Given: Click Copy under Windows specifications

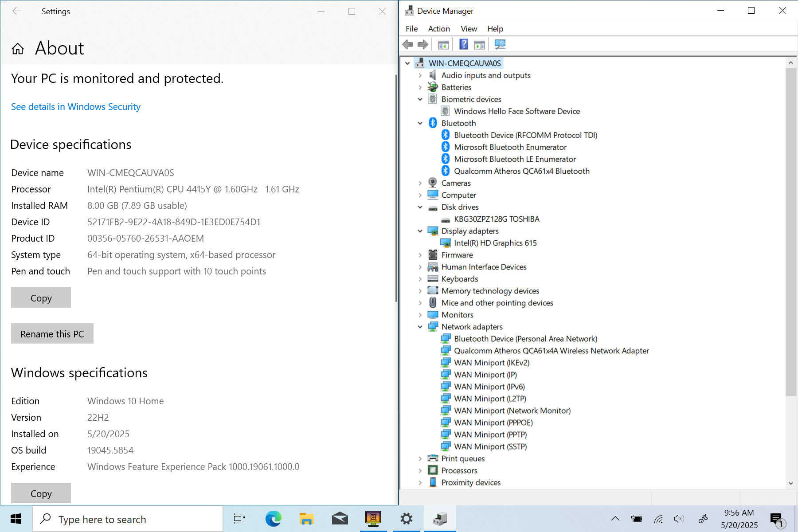Looking at the screenshot, I should tap(41, 493).
